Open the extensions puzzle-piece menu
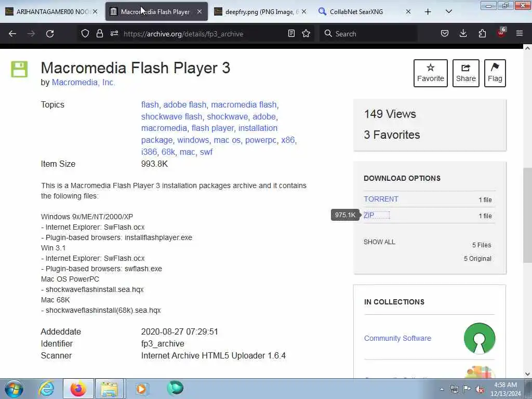Image resolution: width=532 pixels, height=399 pixels. 482,33
